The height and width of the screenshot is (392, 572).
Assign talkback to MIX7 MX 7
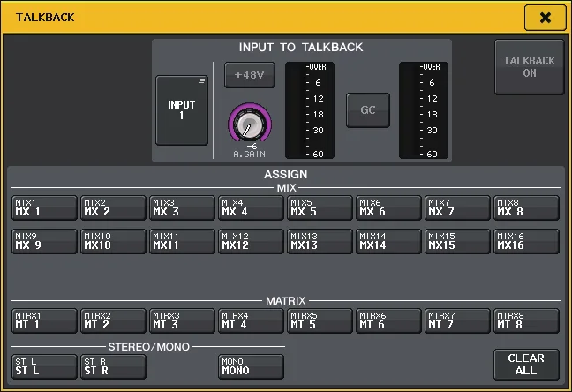pos(457,207)
